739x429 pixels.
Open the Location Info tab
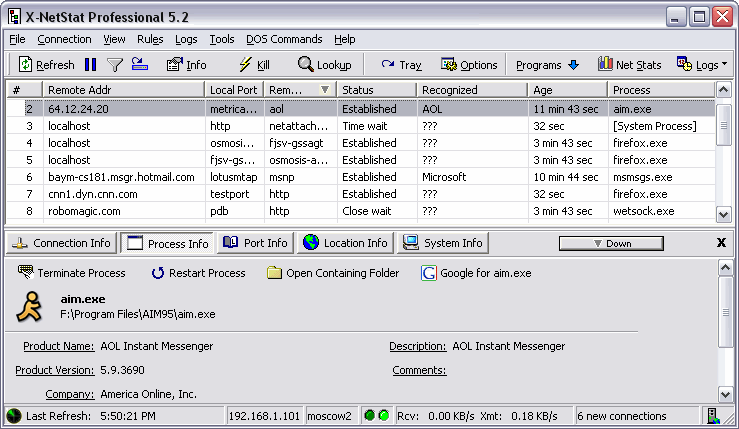(345, 243)
